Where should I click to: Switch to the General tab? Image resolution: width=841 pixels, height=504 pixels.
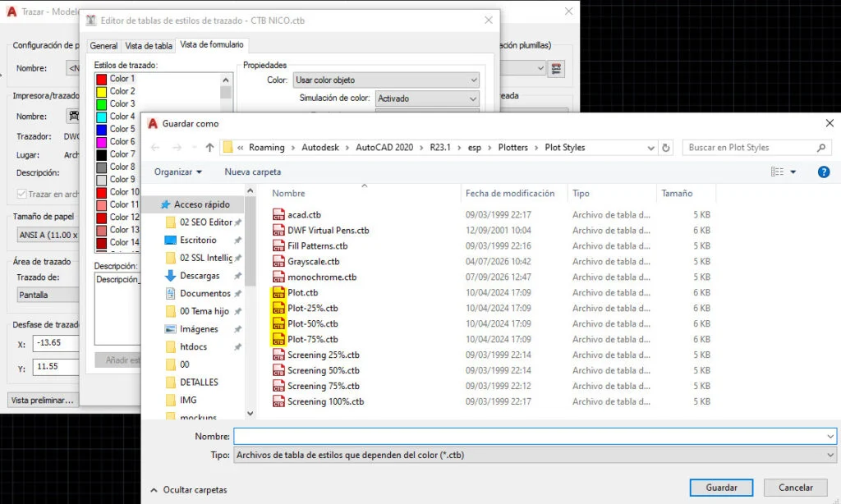tap(103, 46)
